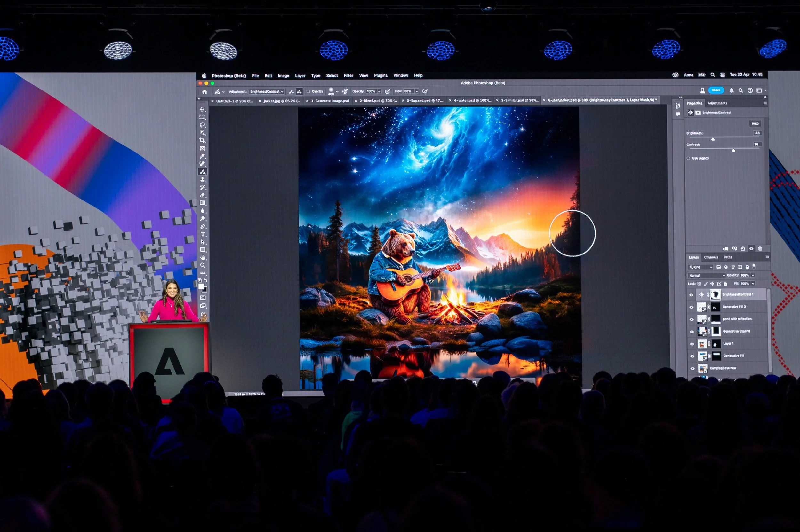Click the Auto button in Properties
800x532 pixels.
(x=755, y=123)
